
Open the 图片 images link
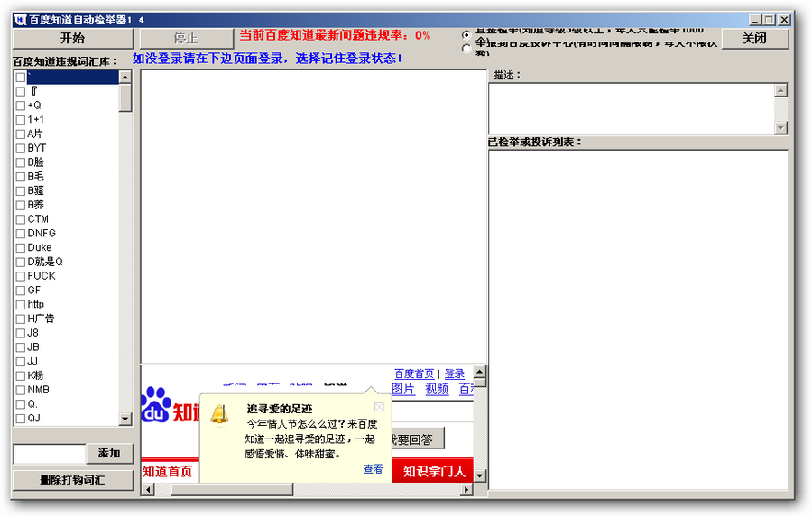[x=403, y=389]
